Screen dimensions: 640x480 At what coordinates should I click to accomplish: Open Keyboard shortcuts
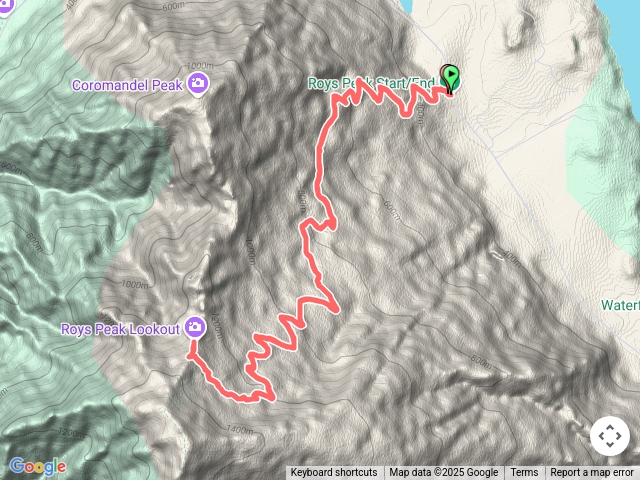tap(334, 473)
